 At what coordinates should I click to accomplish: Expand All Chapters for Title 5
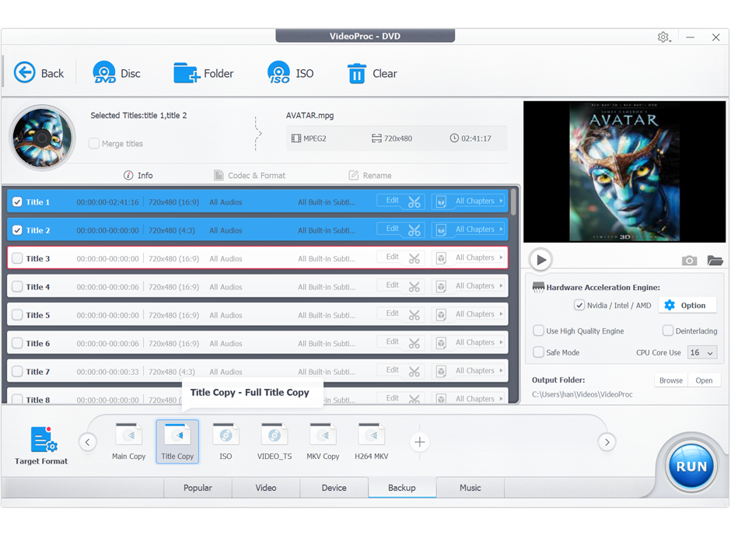(479, 314)
